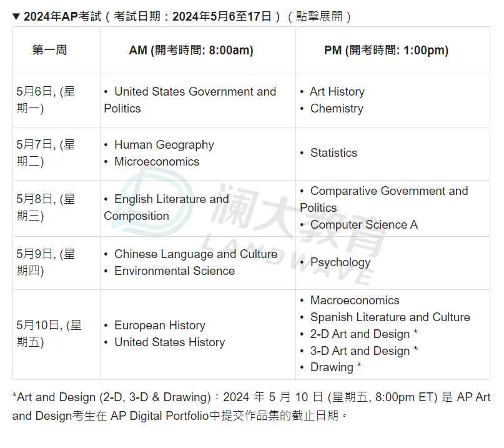Click the Environmental Science entry
Viewport: 504px width, 448px height.
pos(174,271)
